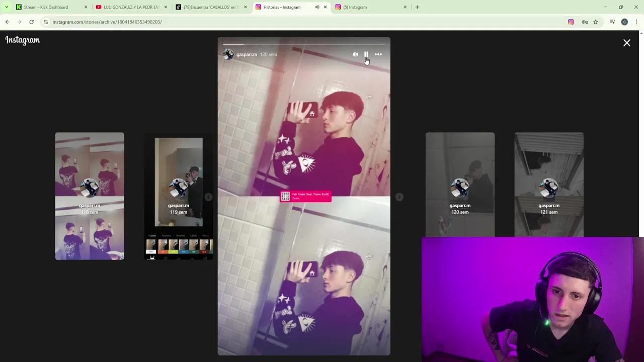The image size is (644, 362).
Task: Go forward in browser history
Action: 19,22
